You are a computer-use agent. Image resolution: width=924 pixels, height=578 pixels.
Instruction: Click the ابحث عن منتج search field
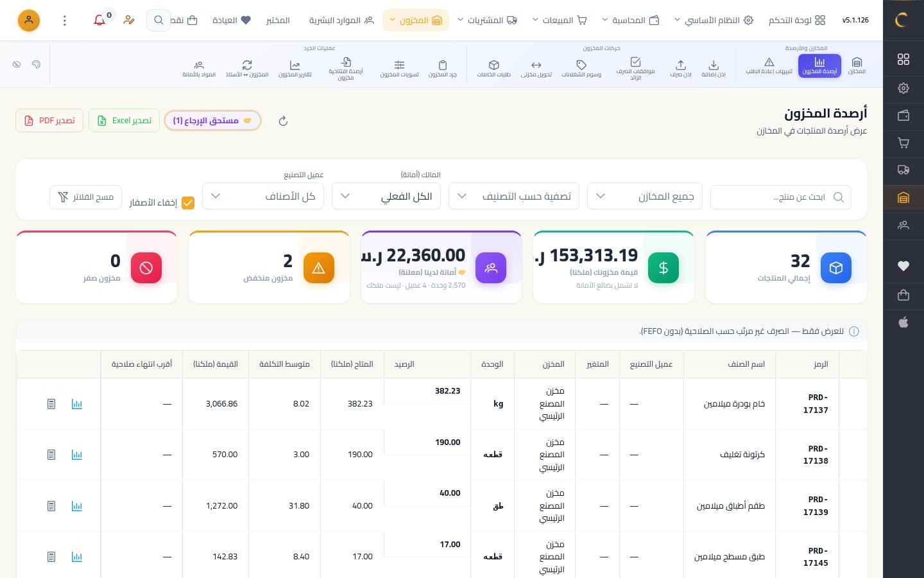pos(781,197)
